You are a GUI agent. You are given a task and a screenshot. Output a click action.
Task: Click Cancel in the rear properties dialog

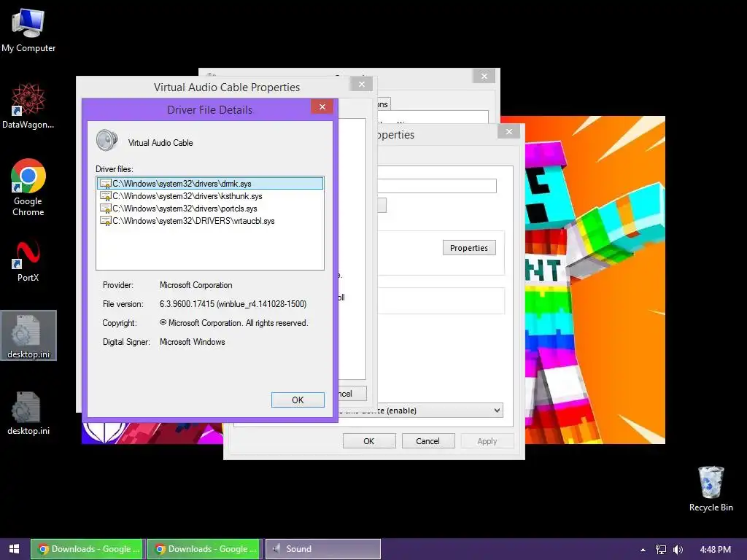coord(427,441)
